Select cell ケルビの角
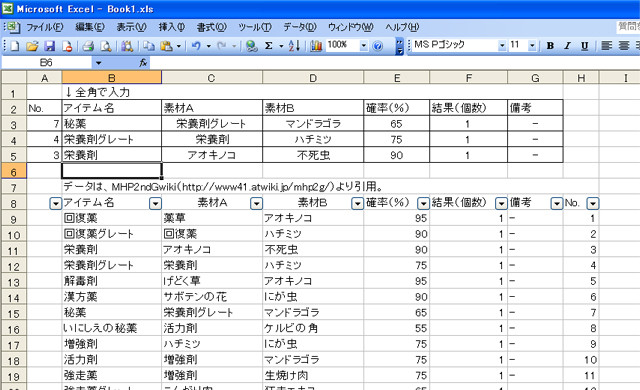 [313, 328]
